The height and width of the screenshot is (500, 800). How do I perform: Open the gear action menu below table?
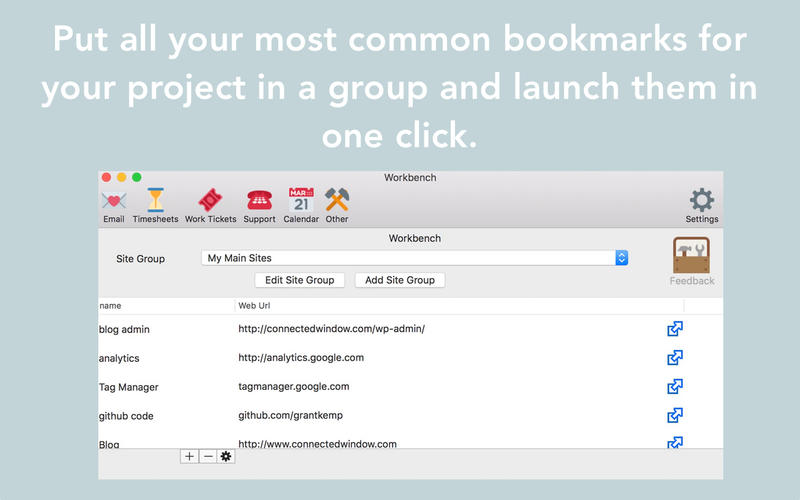click(x=226, y=456)
